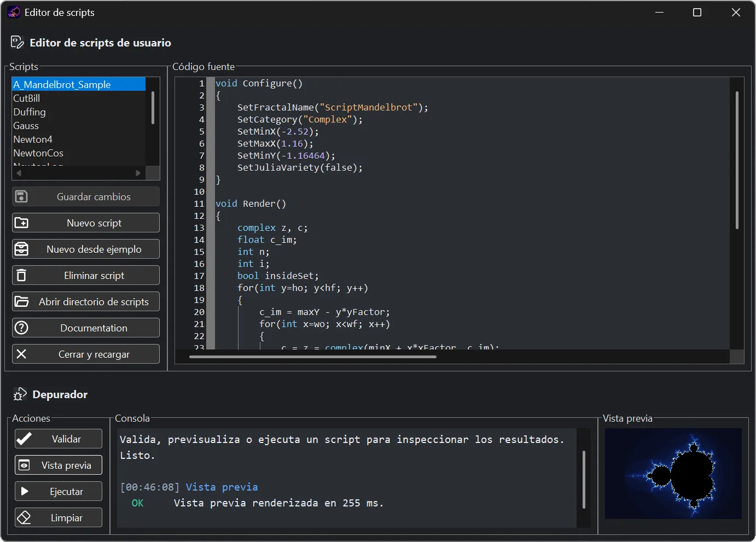Click the line with SetFractalName("ScriptMandelbrot")
This screenshot has width=756, height=542.
point(333,107)
